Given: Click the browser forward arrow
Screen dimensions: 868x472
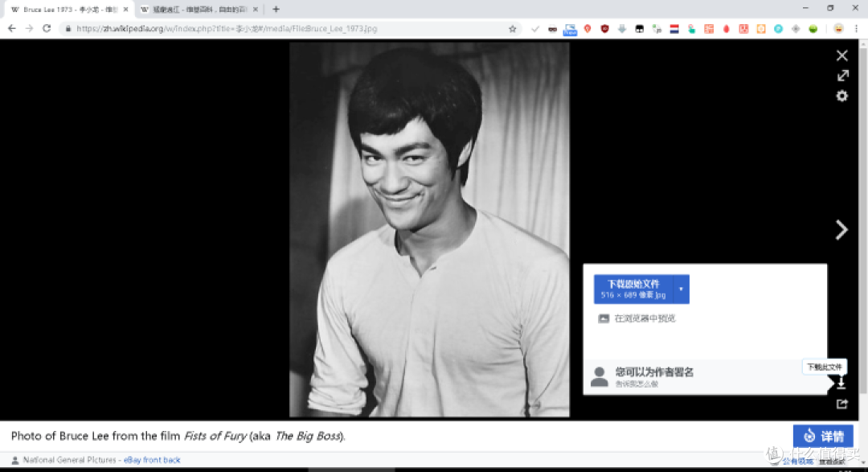Looking at the screenshot, I should click(30, 29).
